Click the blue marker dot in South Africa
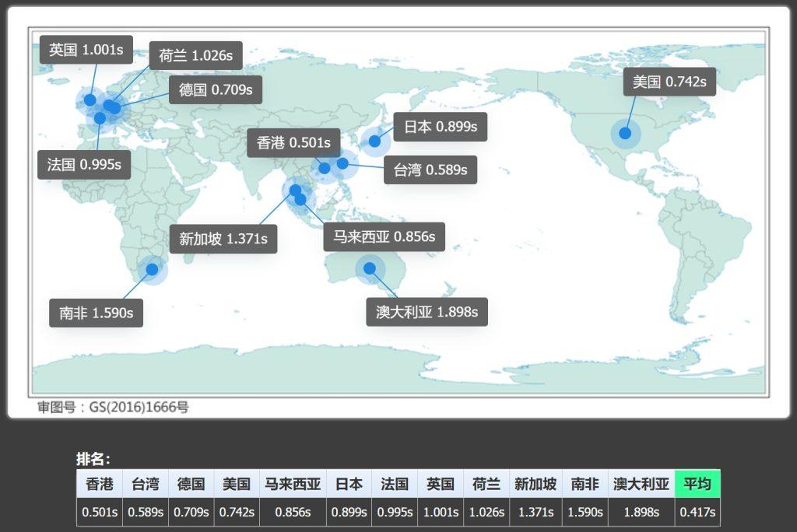The image size is (797, 532). pyautogui.click(x=152, y=270)
